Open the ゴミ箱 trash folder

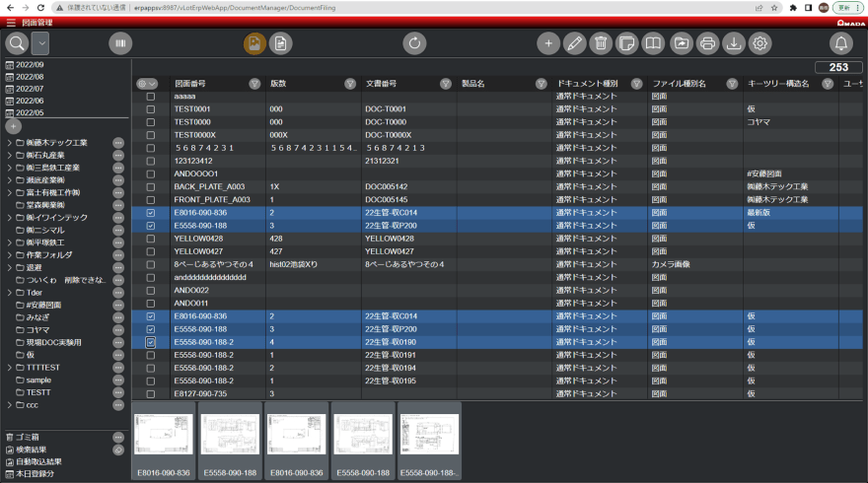[27, 436]
